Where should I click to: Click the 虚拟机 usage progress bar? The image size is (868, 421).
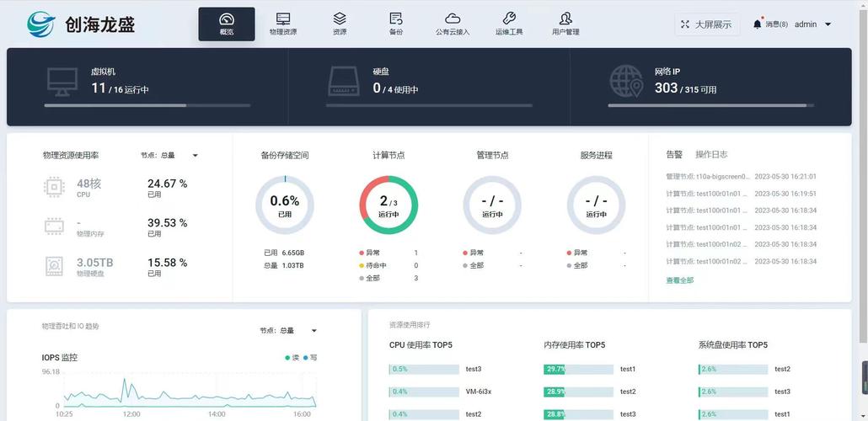147,105
